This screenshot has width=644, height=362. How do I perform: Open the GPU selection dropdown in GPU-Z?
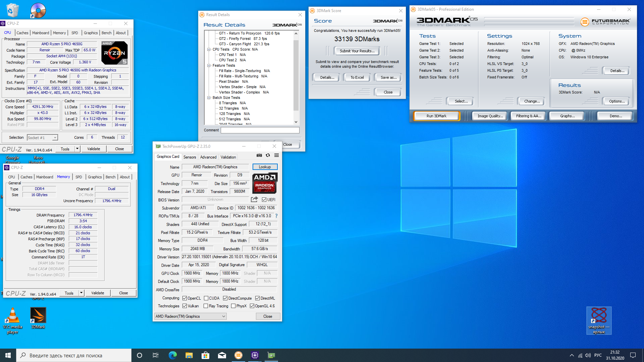click(190, 316)
